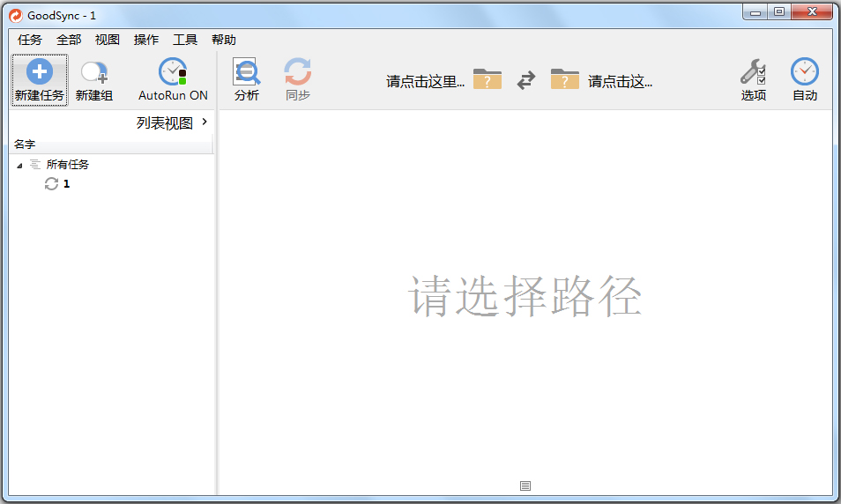The image size is (841, 504).
Task: Toggle the AutoRun ON clock icon
Action: 173,71
